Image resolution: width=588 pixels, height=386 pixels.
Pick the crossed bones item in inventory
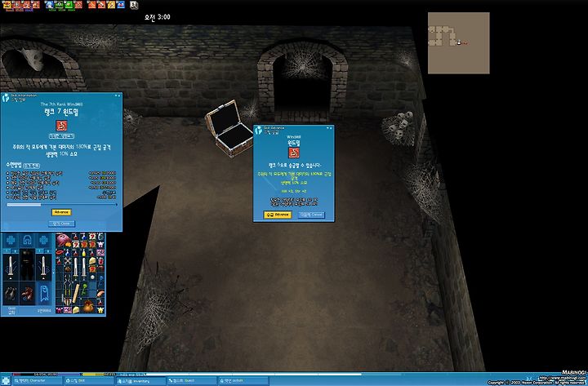[68, 260]
